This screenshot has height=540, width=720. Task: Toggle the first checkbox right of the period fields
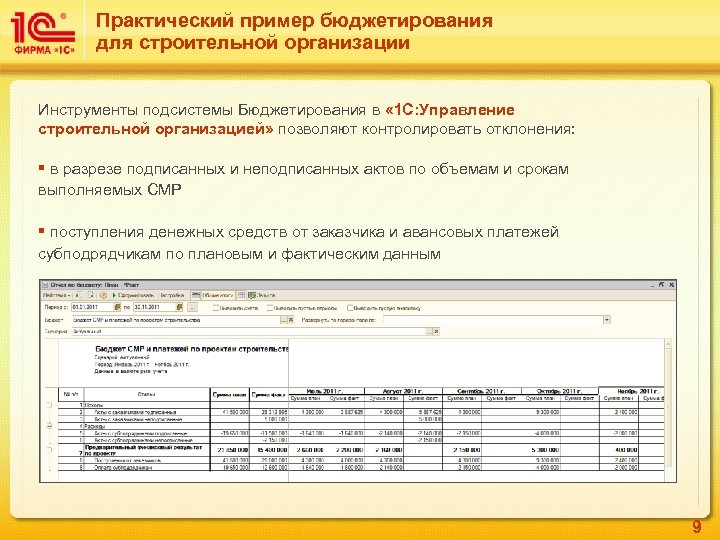[216, 308]
